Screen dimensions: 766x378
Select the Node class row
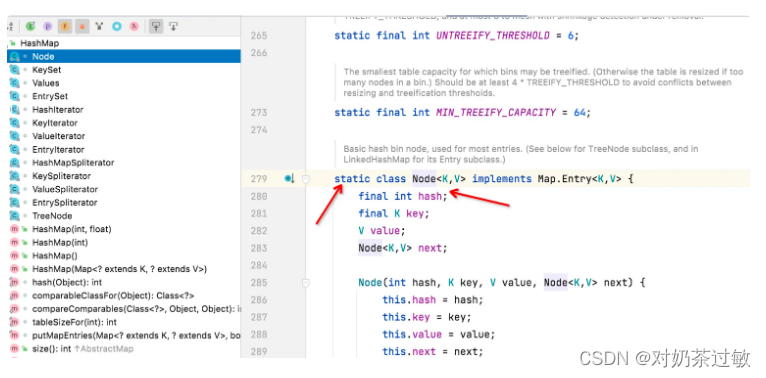pos(124,57)
